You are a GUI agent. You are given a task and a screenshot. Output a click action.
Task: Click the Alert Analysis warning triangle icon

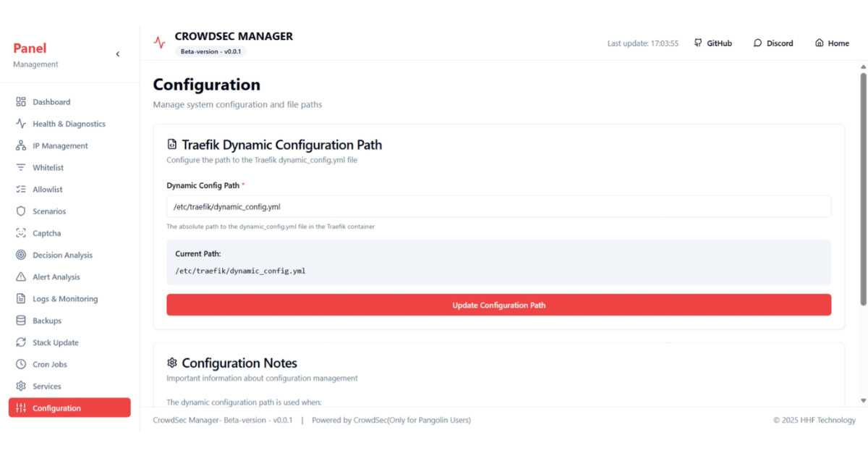(x=21, y=277)
